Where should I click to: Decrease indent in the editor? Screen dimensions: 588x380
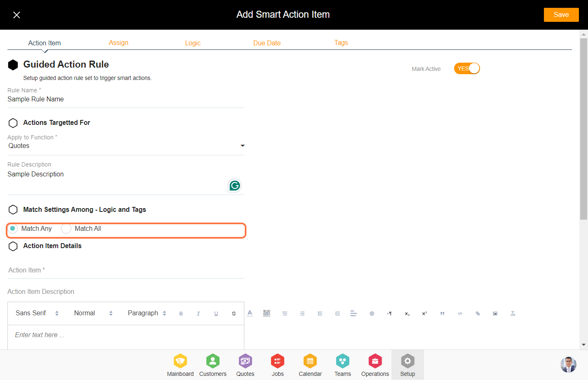click(x=320, y=314)
